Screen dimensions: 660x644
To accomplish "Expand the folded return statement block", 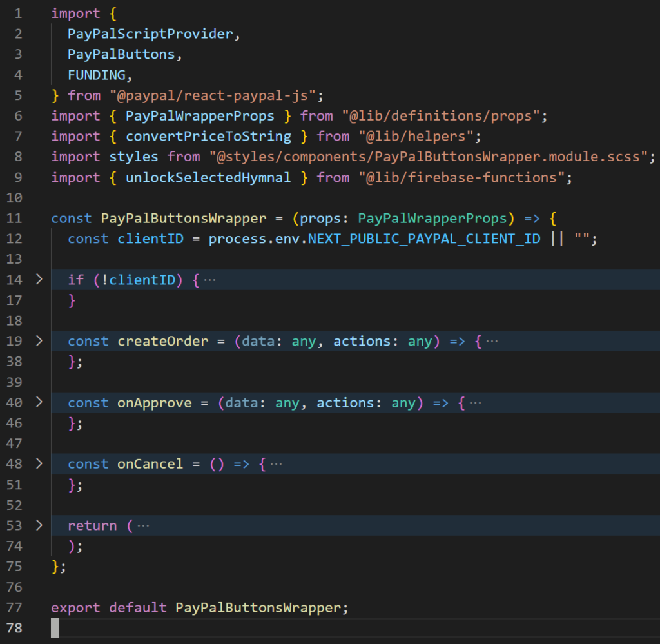I will pyautogui.click(x=39, y=525).
